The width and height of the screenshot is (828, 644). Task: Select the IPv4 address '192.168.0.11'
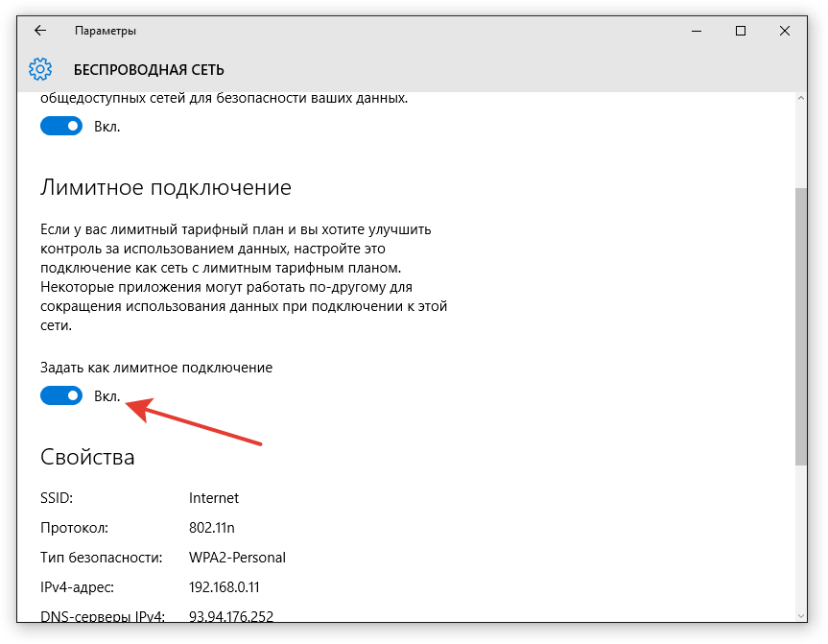[225, 587]
